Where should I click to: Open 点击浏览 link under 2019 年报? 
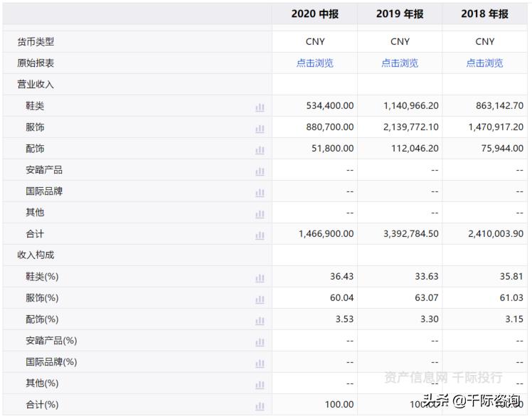click(x=400, y=63)
